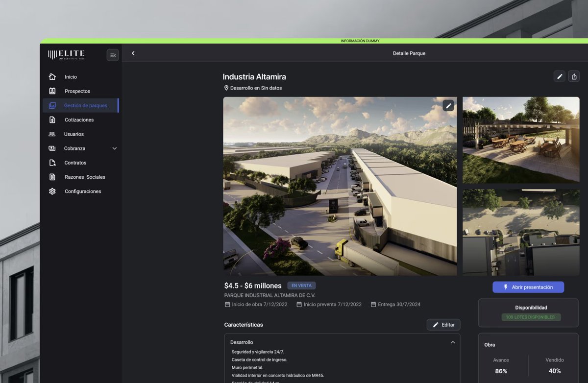
Task: Click the Gestión de parques gallery icon
Action: pyautogui.click(x=52, y=105)
